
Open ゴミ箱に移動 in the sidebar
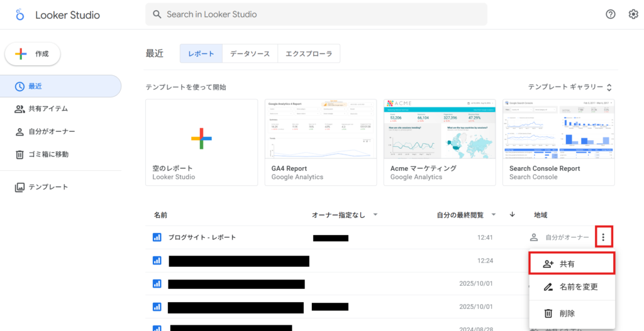coord(48,155)
